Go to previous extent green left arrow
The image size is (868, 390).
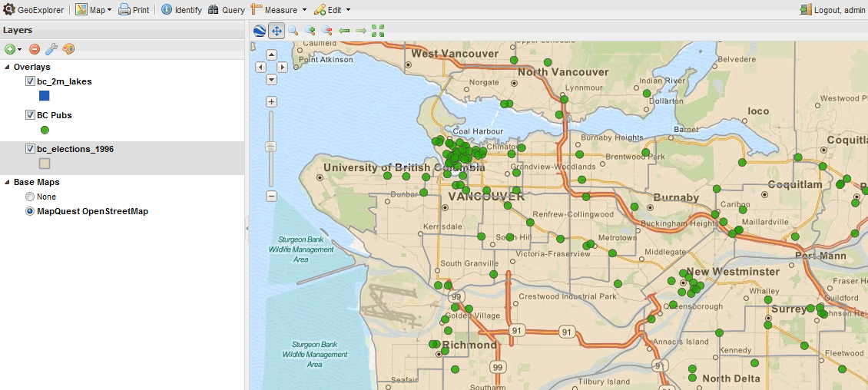(344, 31)
